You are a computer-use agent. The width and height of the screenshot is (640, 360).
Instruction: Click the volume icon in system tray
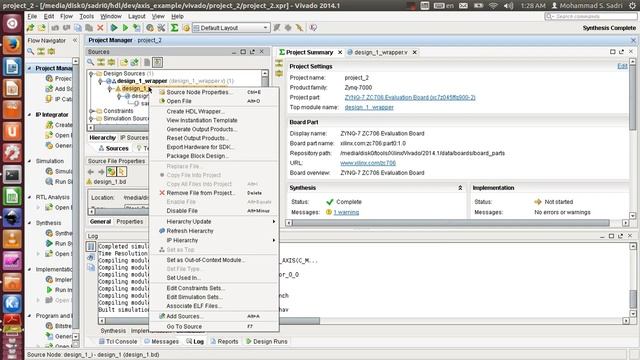508,6
